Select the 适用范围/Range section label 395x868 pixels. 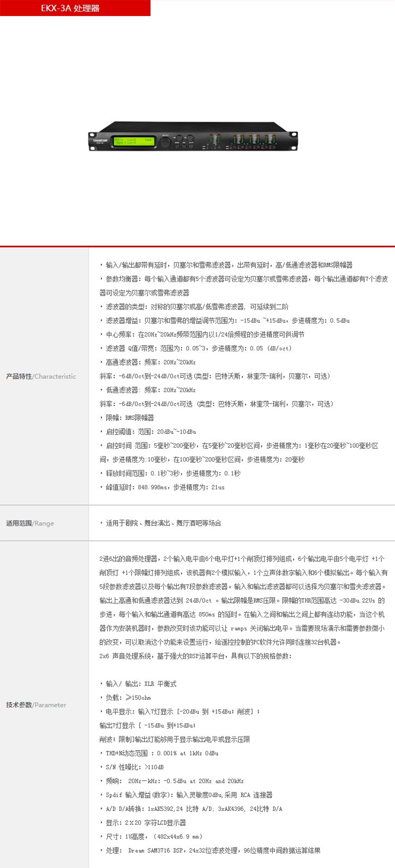click(30, 523)
